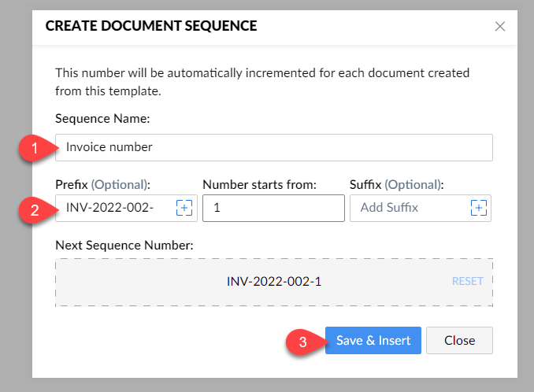
Task: Close the dialog using the X icon
Action: tap(499, 26)
